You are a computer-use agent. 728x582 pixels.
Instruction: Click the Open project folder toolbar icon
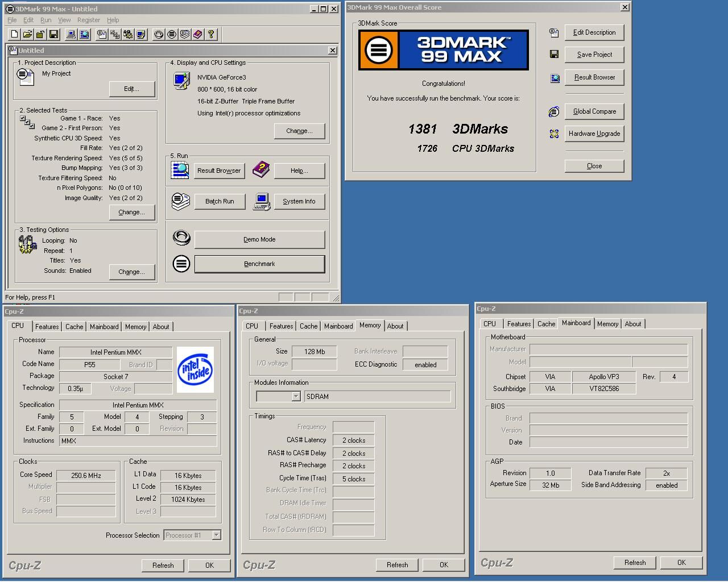click(27, 34)
